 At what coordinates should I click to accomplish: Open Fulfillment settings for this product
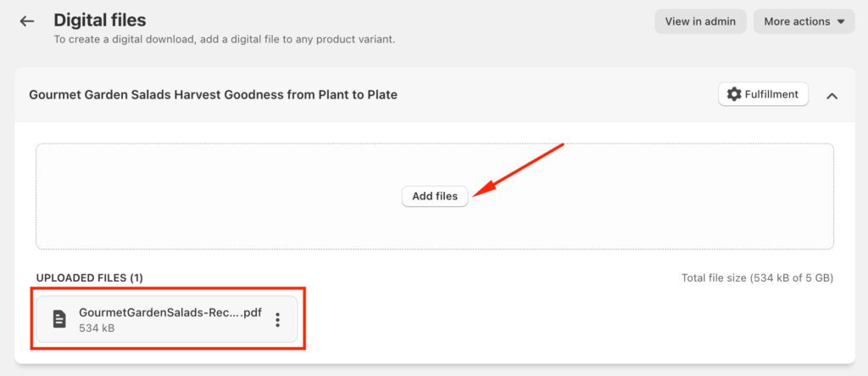tap(763, 94)
